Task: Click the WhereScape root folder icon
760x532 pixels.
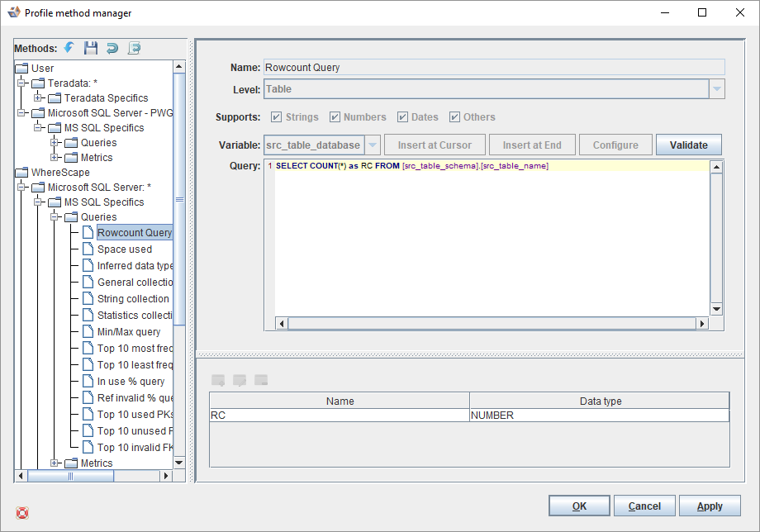Action: point(21,172)
